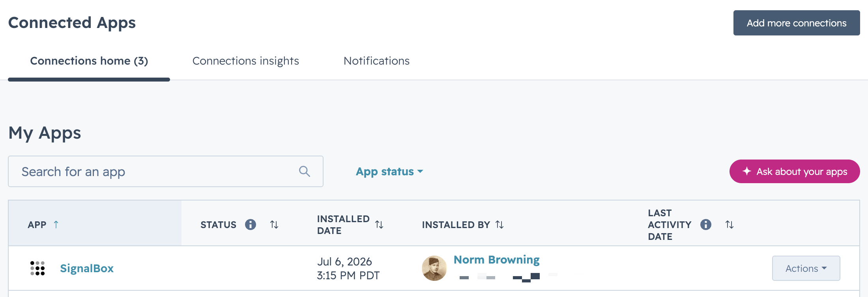
Task: Open Norm Browning user link
Action: coord(497,260)
